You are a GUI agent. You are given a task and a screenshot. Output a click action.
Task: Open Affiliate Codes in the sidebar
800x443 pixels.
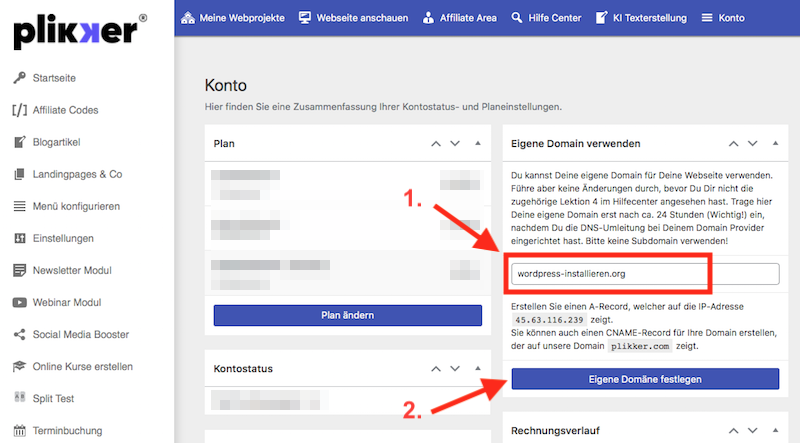(x=65, y=110)
